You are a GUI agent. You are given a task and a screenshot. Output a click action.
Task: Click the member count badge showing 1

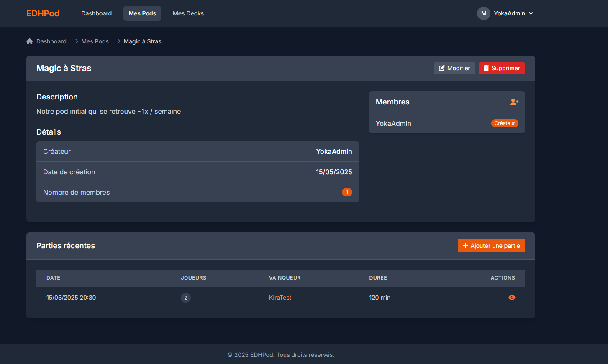(347, 192)
